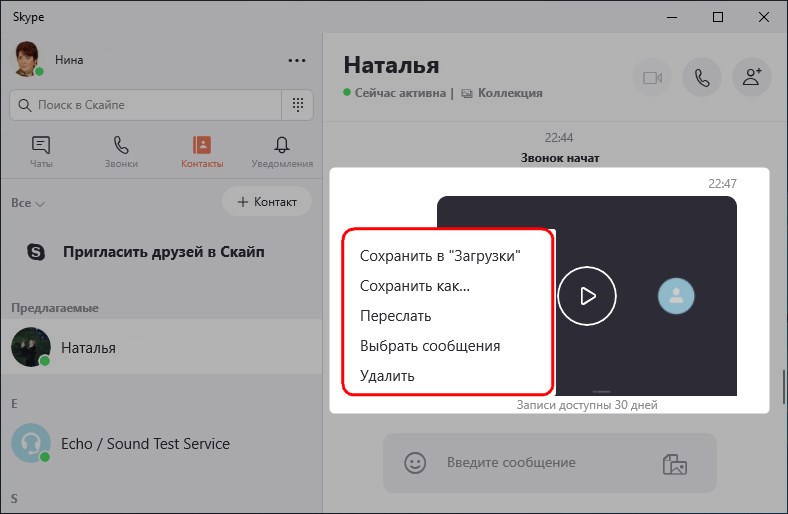
Task: Click the Звонок начат message
Action: click(x=560, y=158)
